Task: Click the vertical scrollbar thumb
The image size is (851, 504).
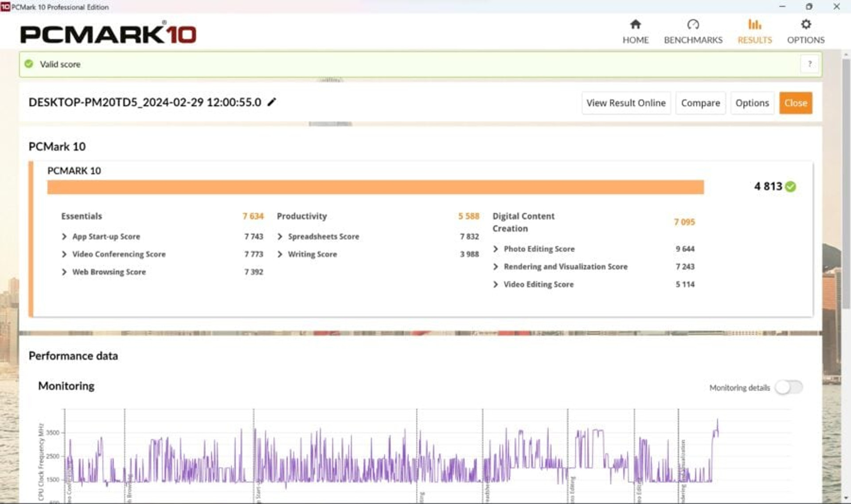Action: click(x=846, y=184)
